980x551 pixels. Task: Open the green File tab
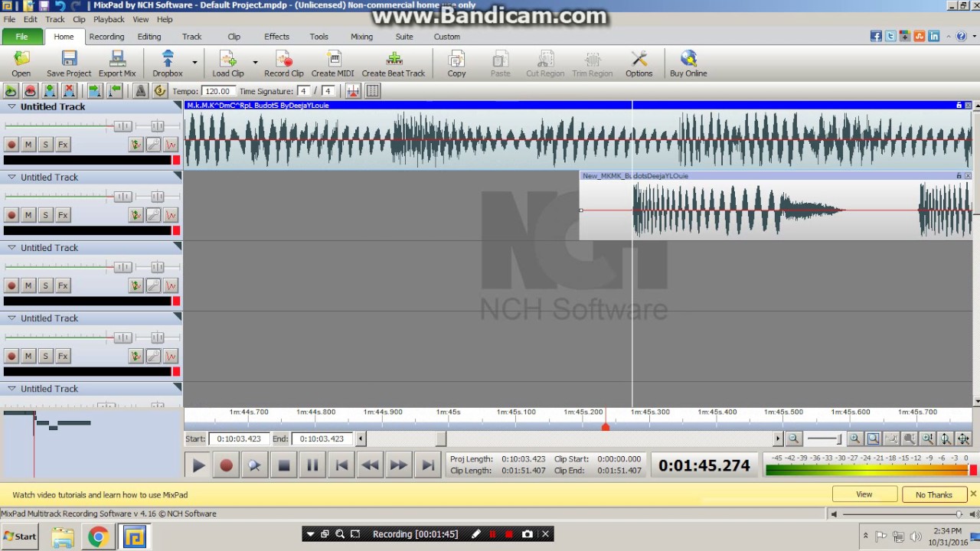[x=22, y=37]
